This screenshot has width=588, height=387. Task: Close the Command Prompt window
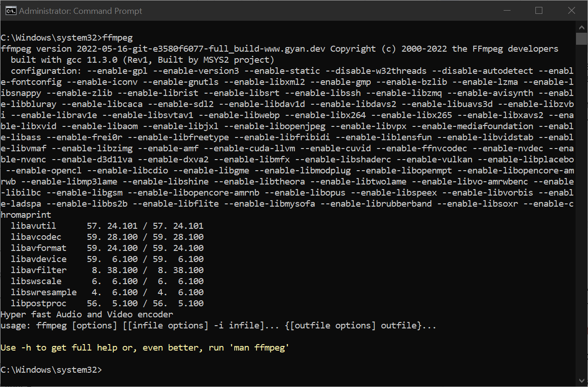click(x=571, y=11)
